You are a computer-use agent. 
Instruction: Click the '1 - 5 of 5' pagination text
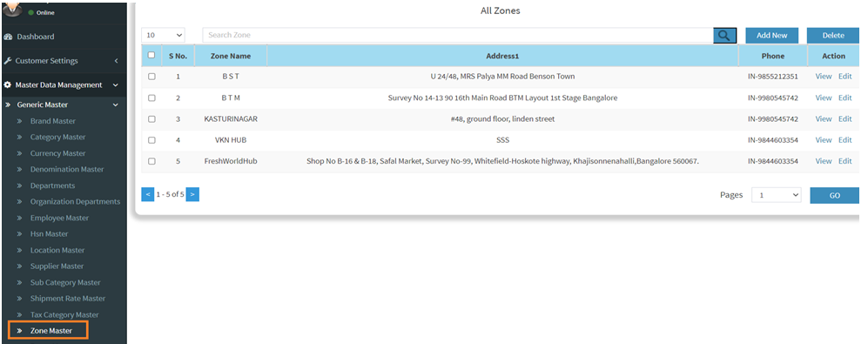point(170,194)
